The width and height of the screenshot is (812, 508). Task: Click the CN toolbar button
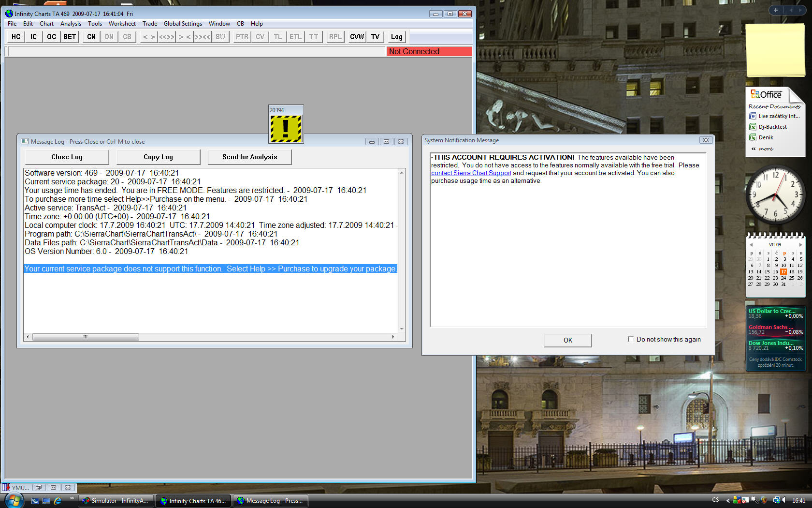[x=91, y=37]
